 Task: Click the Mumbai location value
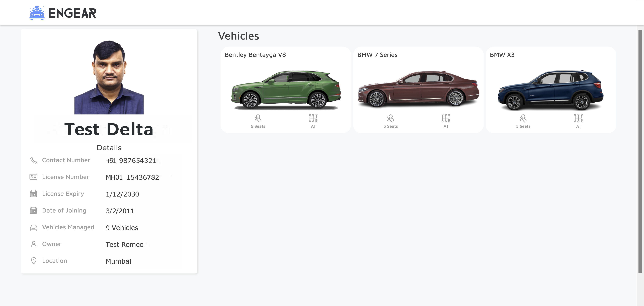coord(118,261)
